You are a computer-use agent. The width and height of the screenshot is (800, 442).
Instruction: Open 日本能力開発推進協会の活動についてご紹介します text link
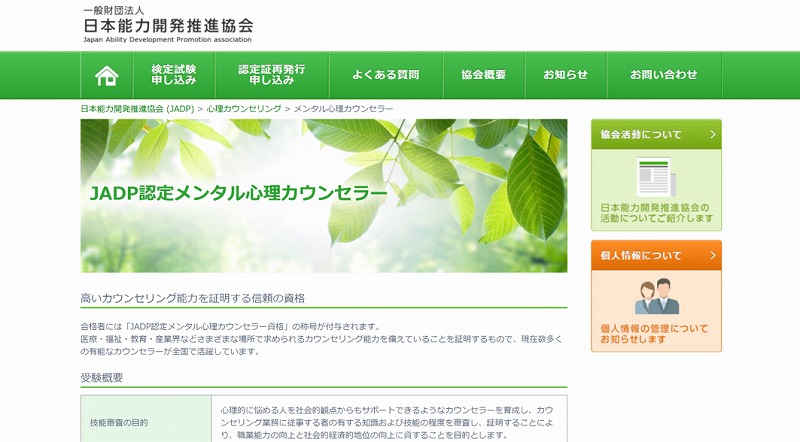(657, 213)
